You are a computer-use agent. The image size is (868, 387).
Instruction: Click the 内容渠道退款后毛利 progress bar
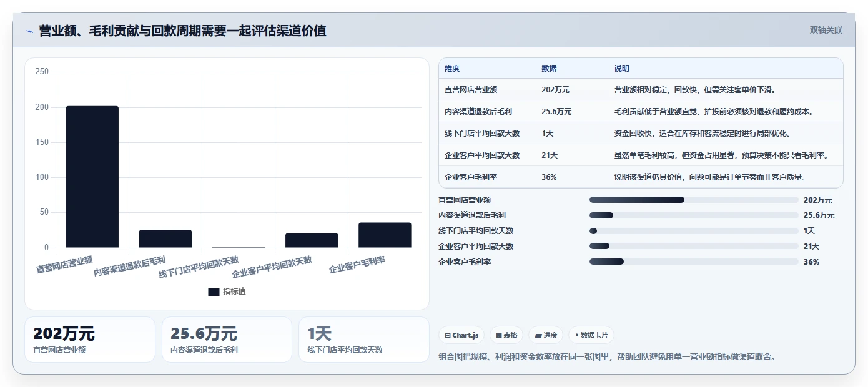point(694,215)
